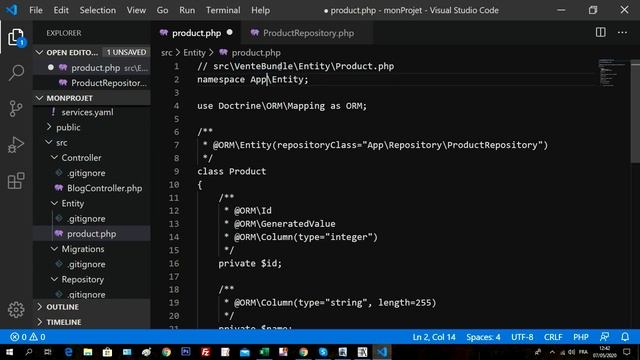Screen dimensions: 640x360
Task: Change indentation via Spaces: 4
Action: pos(483,337)
